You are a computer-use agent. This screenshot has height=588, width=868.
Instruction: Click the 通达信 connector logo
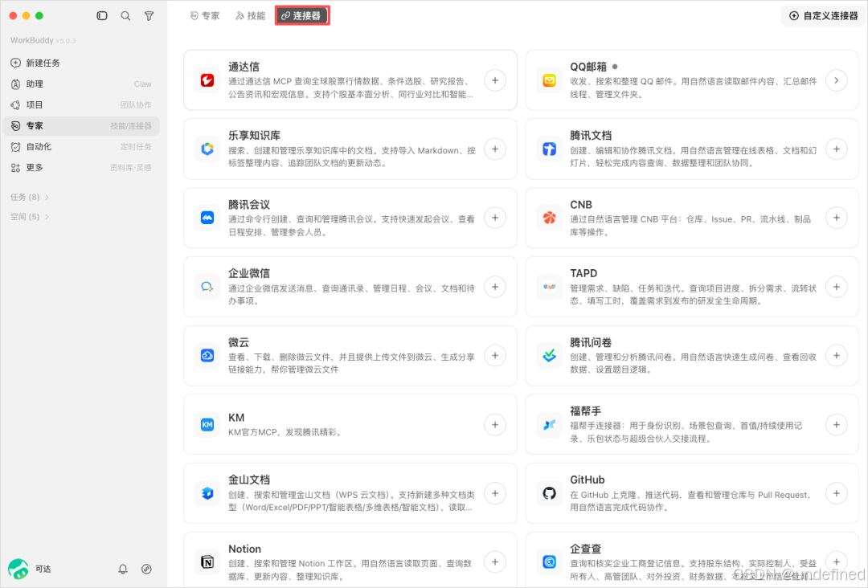coord(207,80)
